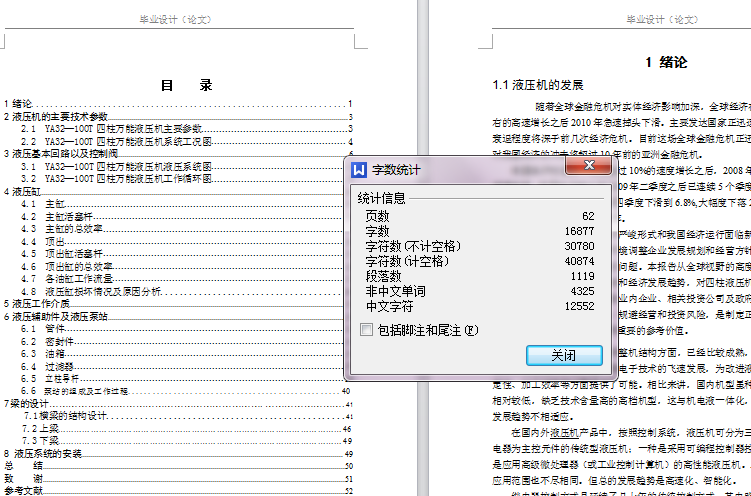Open TOC entry 致谢
Image resolution: width=751 pixels, height=496 pixels.
click(178, 478)
